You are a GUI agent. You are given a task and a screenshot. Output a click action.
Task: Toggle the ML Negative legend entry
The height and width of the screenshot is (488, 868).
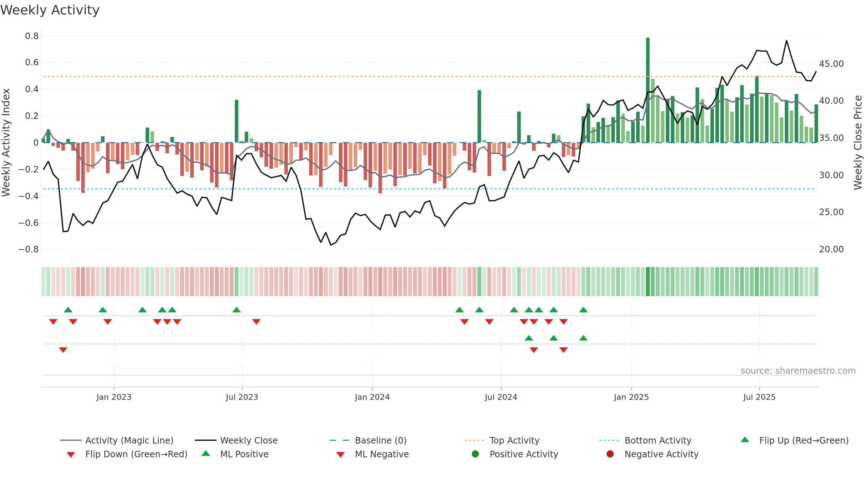click(373, 454)
